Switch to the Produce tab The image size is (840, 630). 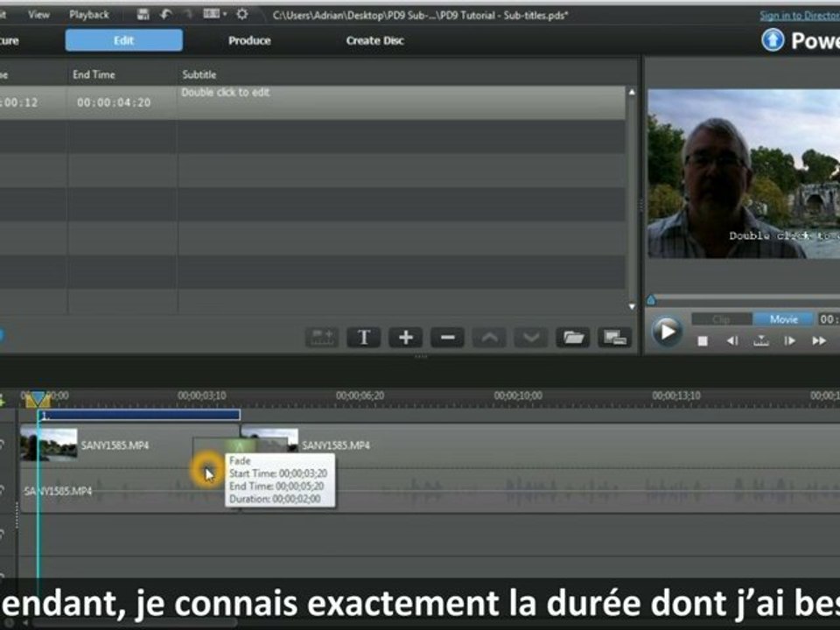point(249,40)
